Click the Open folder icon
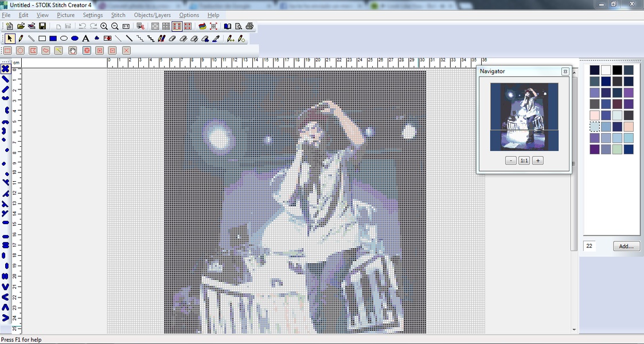 21,26
